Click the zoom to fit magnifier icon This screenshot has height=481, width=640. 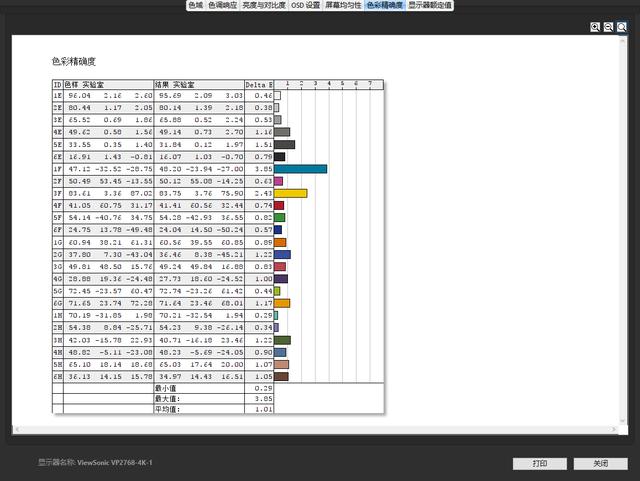[x=622, y=27]
